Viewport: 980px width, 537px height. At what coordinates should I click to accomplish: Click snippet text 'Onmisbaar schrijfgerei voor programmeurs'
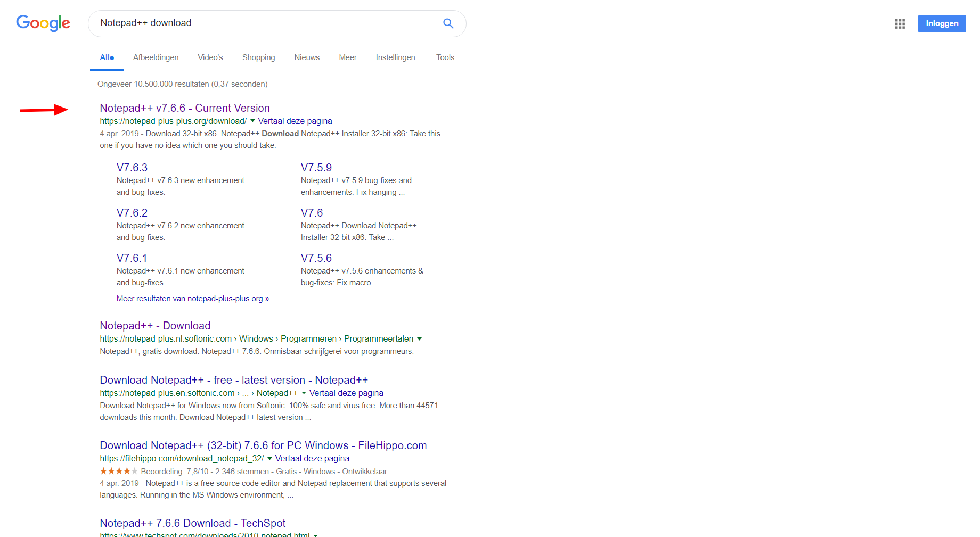[x=338, y=351]
